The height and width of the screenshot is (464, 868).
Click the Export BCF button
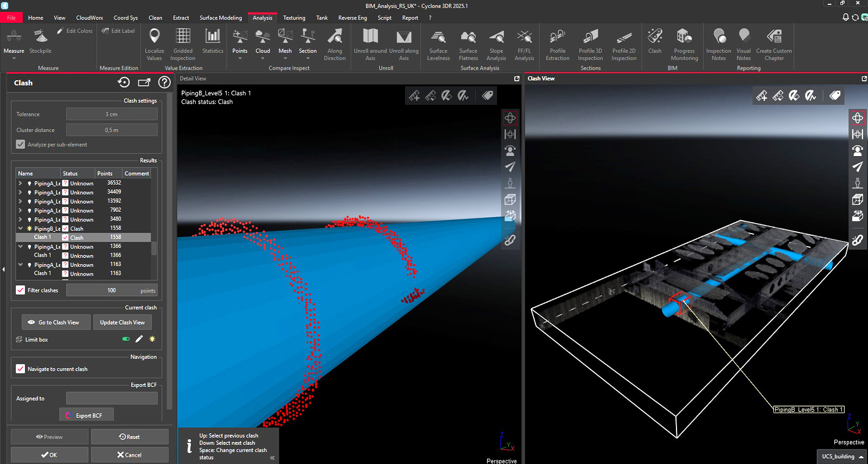tap(86, 415)
